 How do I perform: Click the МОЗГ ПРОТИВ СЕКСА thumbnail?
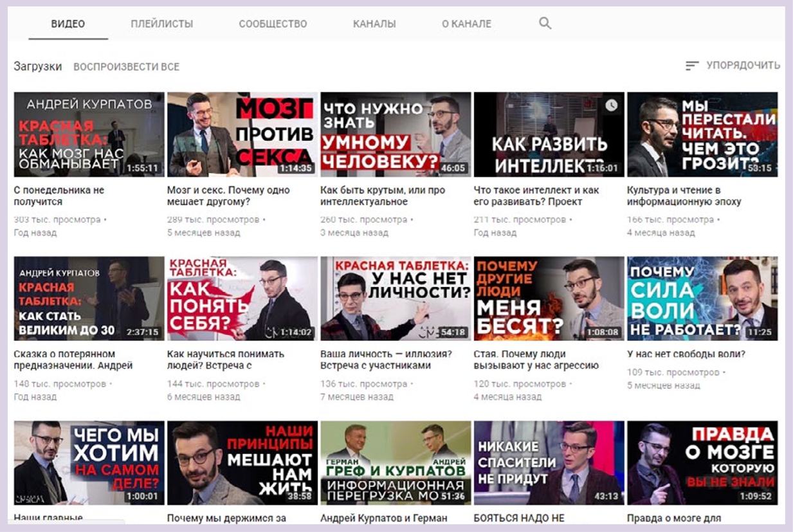[242, 134]
